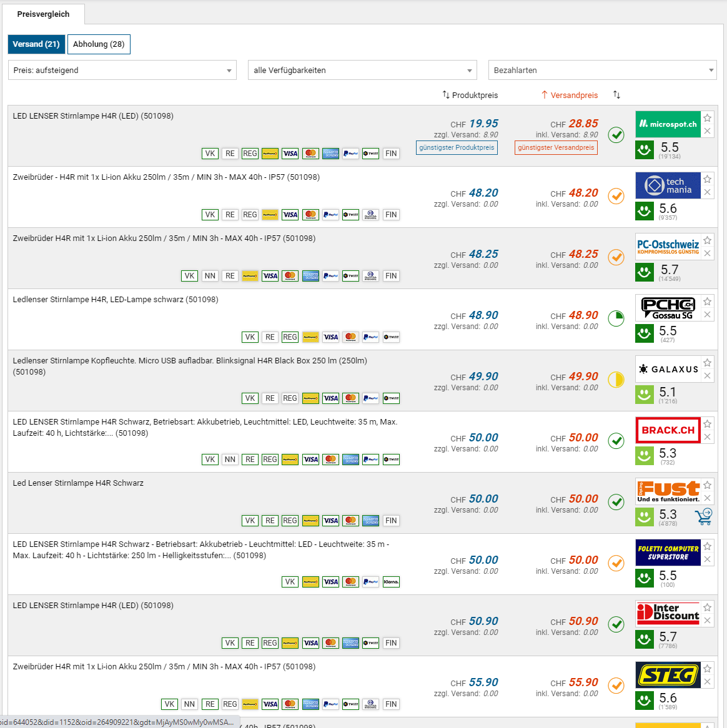The width and height of the screenshot is (727, 728).
Task: Click microspot.ch green availability checkmark
Action: tap(616, 135)
